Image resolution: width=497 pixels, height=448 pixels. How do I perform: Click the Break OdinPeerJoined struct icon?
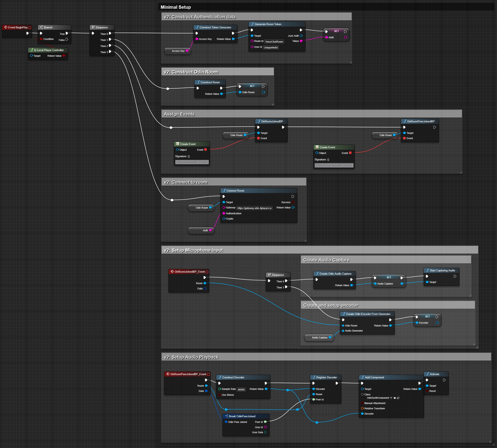[226, 416]
